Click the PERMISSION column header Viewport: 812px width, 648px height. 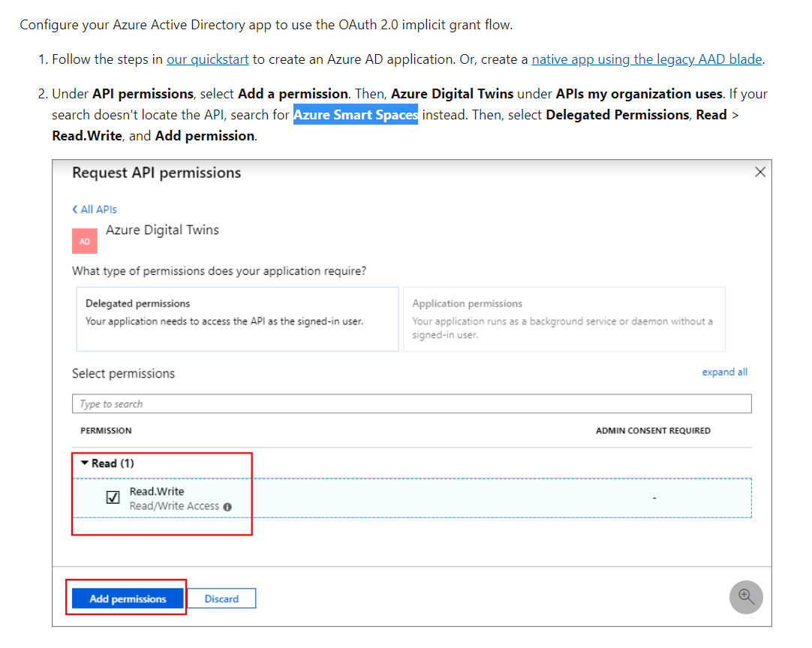pyautogui.click(x=106, y=430)
